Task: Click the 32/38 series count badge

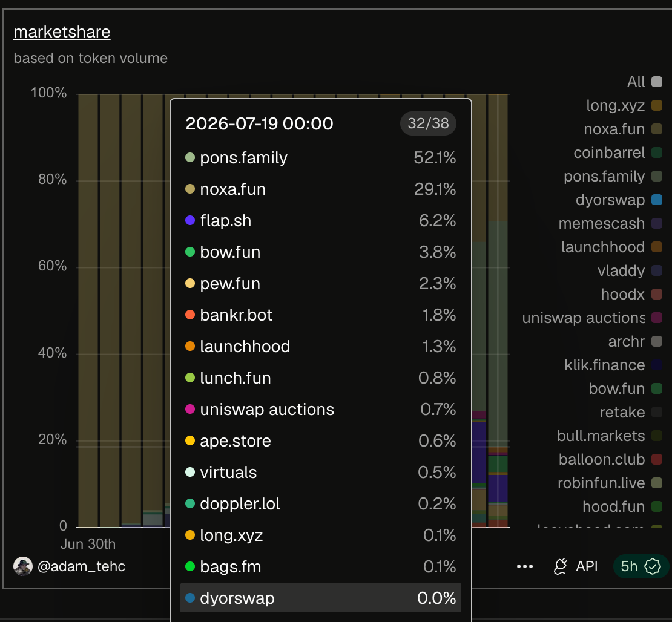Action: 427,123
